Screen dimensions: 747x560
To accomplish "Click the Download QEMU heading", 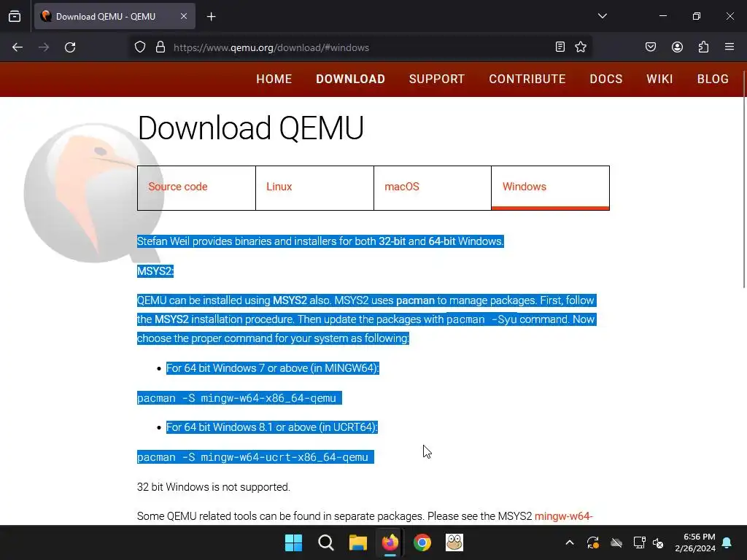I will [251, 128].
